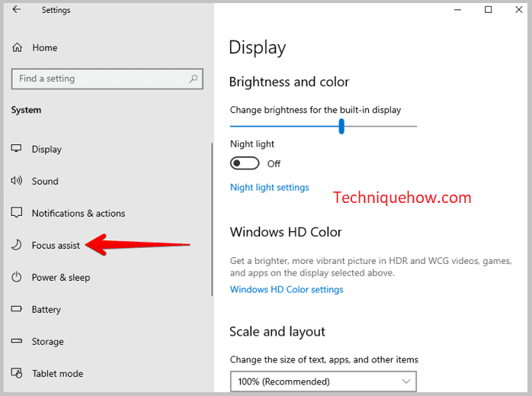
Task: Click the search magnifier icon
Action: 194,79
